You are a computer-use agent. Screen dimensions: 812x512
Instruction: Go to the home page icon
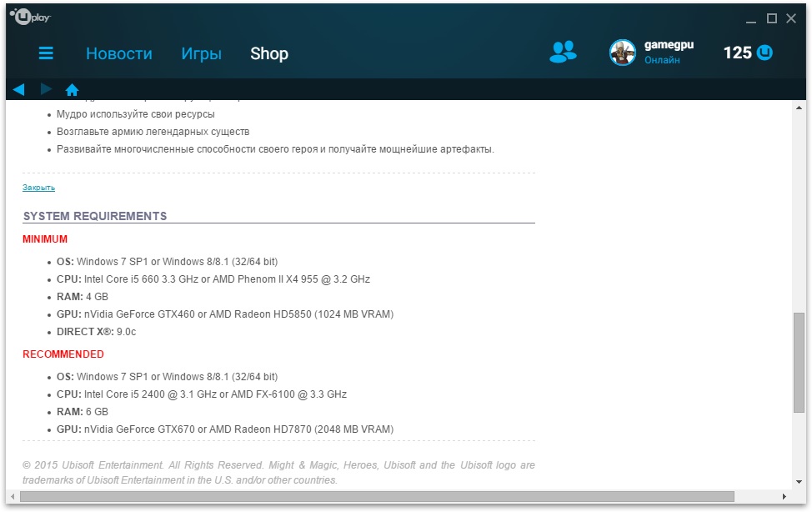point(72,90)
